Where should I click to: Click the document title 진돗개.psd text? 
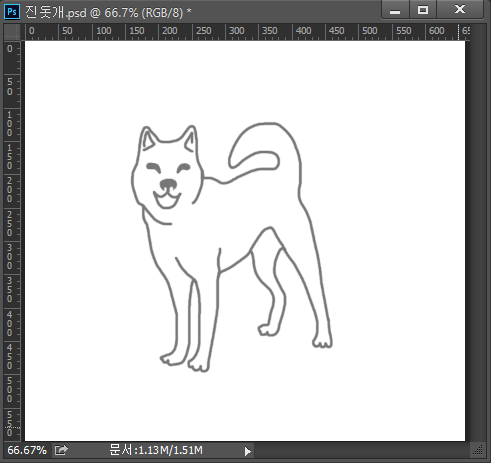pos(56,12)
